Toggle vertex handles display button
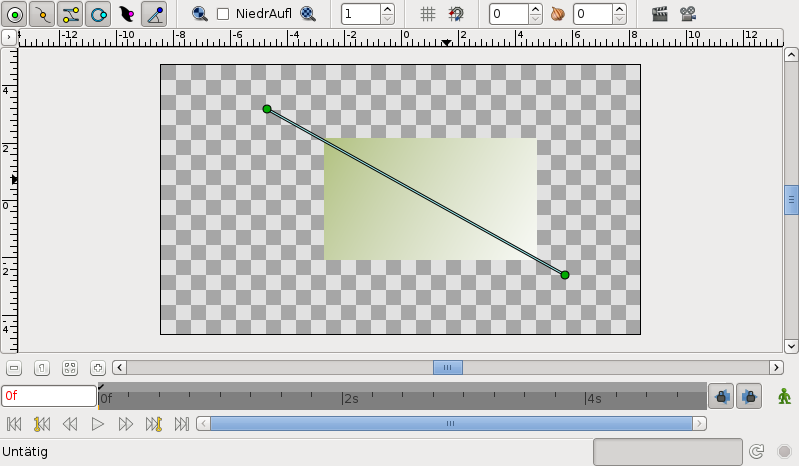Screen dimensions: 799x466 (x=42, y=14)
